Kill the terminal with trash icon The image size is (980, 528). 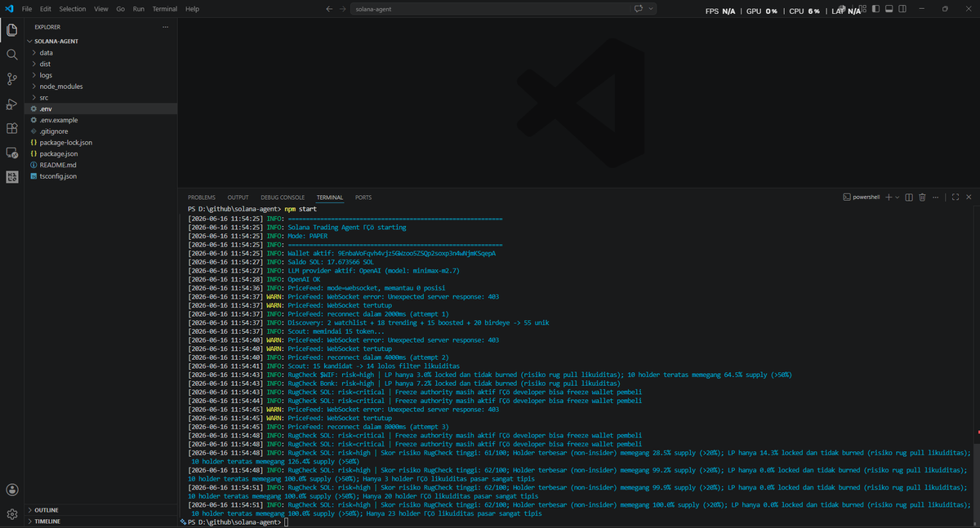[922, 197]
